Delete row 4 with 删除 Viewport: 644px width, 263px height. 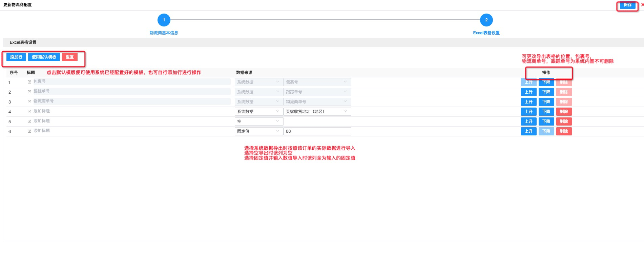(564, 112)
